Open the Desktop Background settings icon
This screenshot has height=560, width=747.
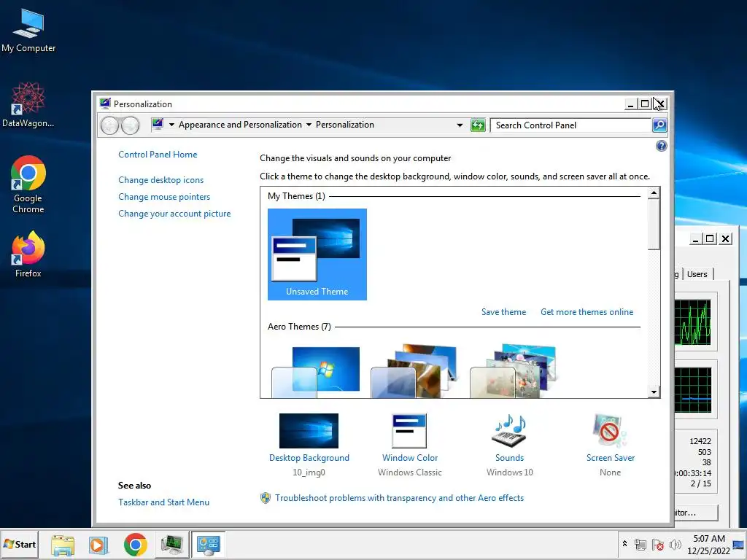point(309,431)
